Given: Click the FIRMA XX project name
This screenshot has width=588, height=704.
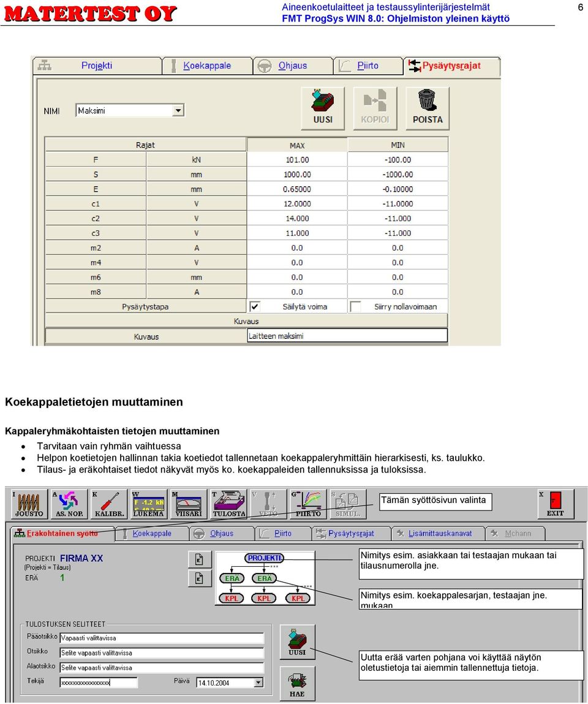Looking at the screenshot, I should pos(81,559).
